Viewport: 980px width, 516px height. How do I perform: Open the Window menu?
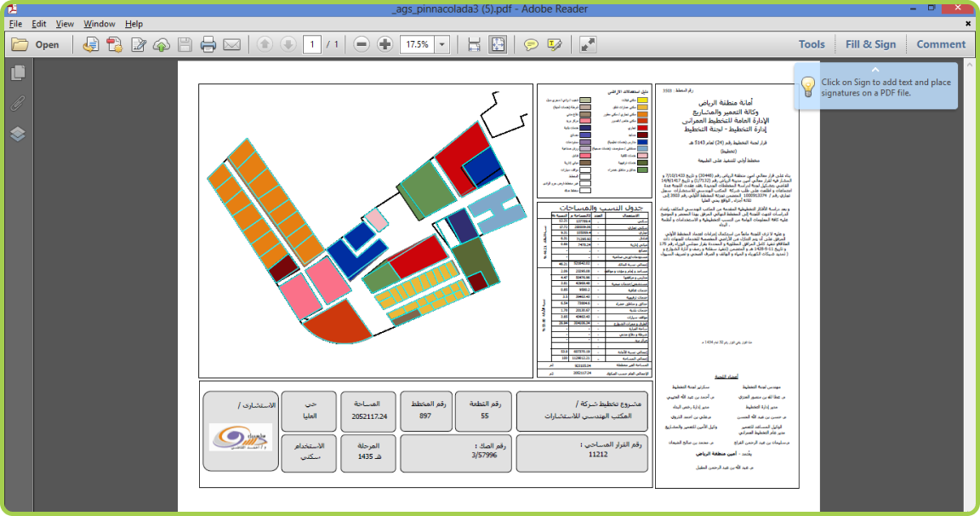tap(100, 24)
